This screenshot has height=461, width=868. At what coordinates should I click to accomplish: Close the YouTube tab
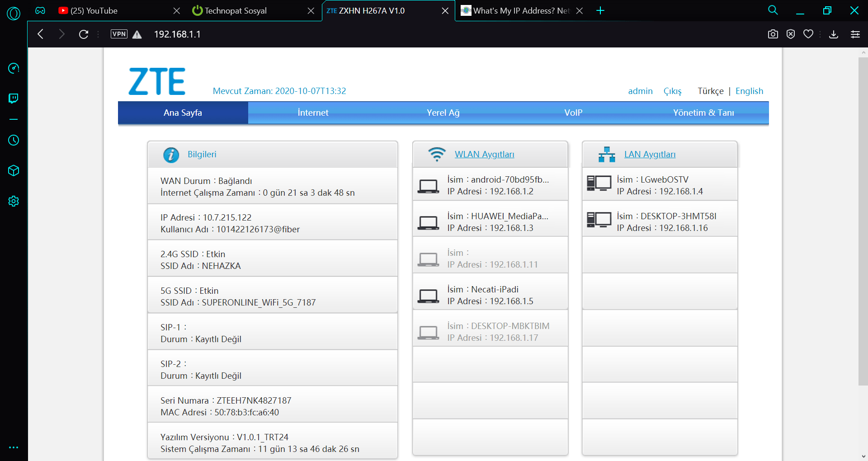pos(177,11)
